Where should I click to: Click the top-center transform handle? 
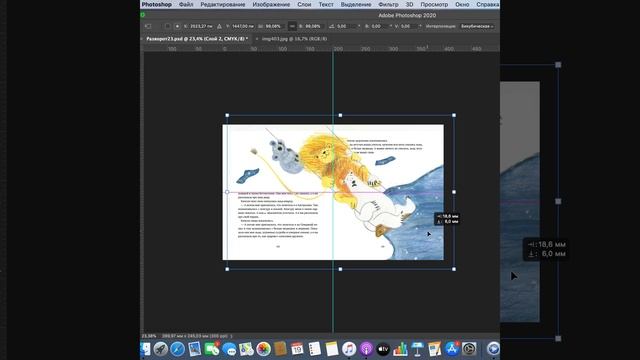click(340, 115)
